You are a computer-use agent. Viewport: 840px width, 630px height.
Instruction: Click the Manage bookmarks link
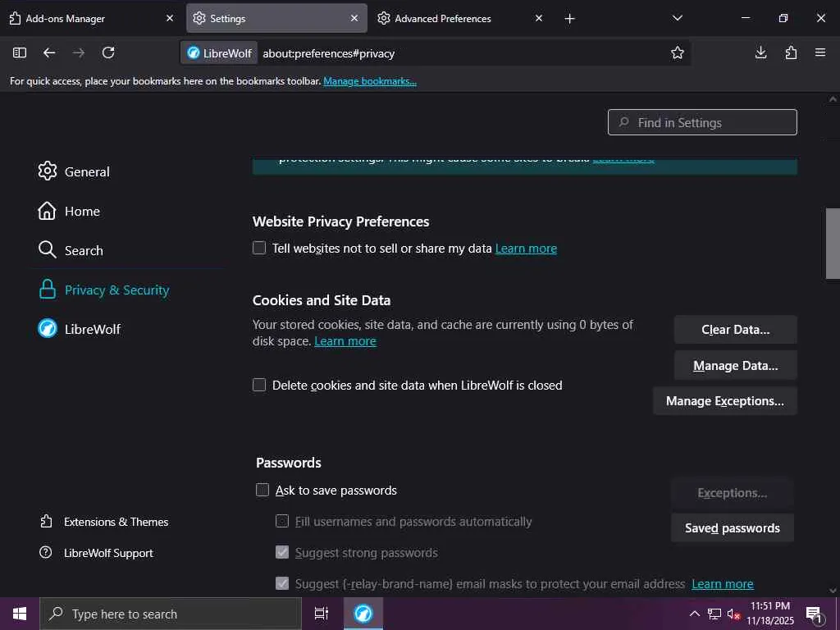(370, 81)
